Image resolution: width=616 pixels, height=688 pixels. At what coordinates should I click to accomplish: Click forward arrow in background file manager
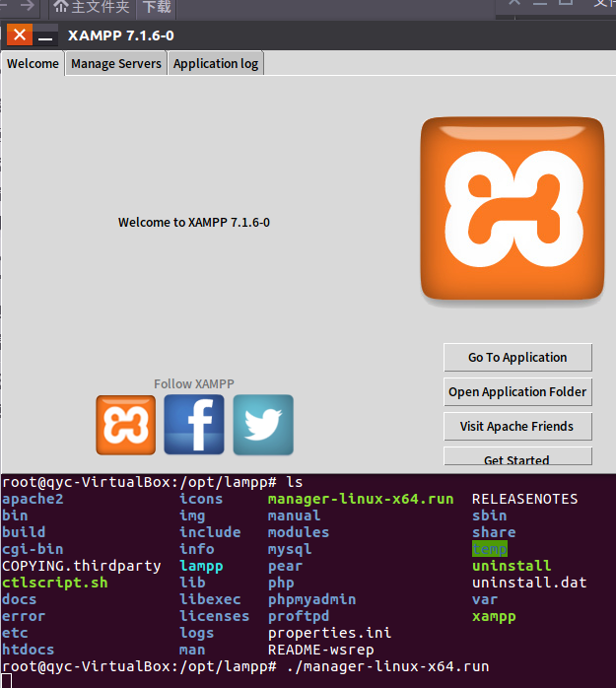pos(28,6)
